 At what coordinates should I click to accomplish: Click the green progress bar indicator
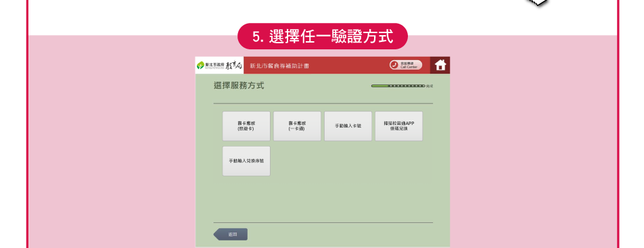[398, 86]
